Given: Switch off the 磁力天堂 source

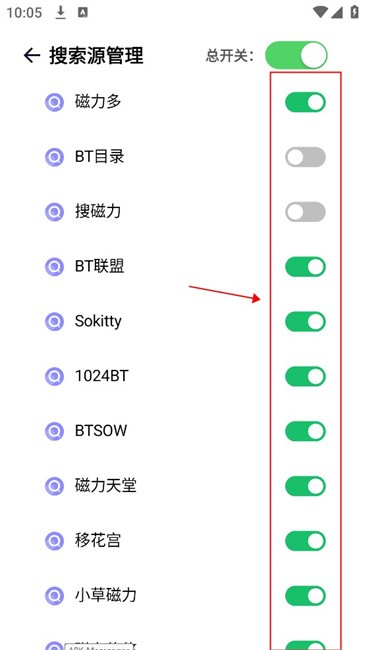Looking at the screenshot, I should point(305,486).
